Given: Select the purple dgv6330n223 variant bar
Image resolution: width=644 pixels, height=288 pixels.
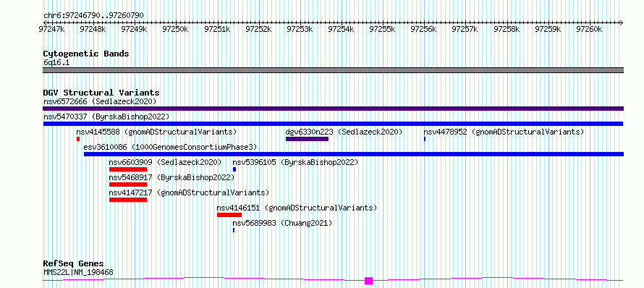Looking at the screenshot, I should tap(308, 139).
